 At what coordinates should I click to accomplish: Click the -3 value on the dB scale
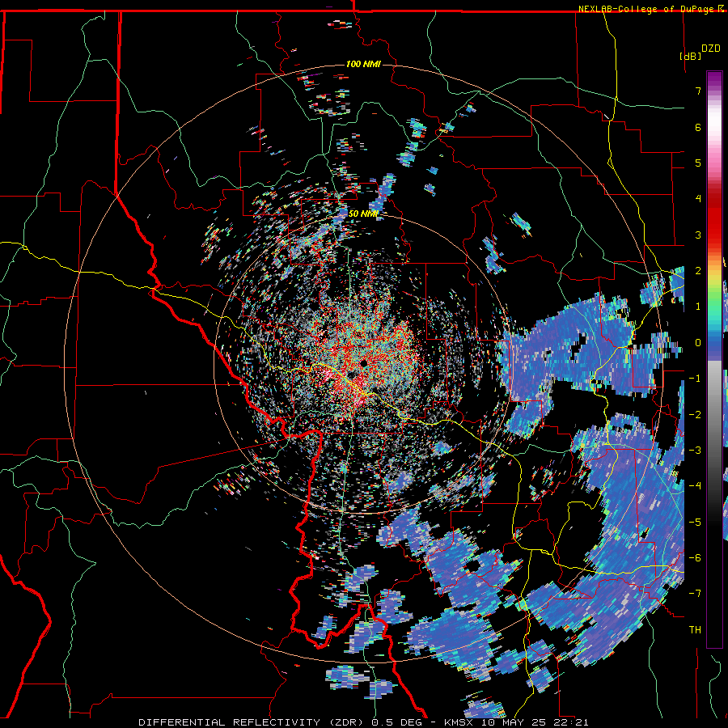(x=695, y=451)
